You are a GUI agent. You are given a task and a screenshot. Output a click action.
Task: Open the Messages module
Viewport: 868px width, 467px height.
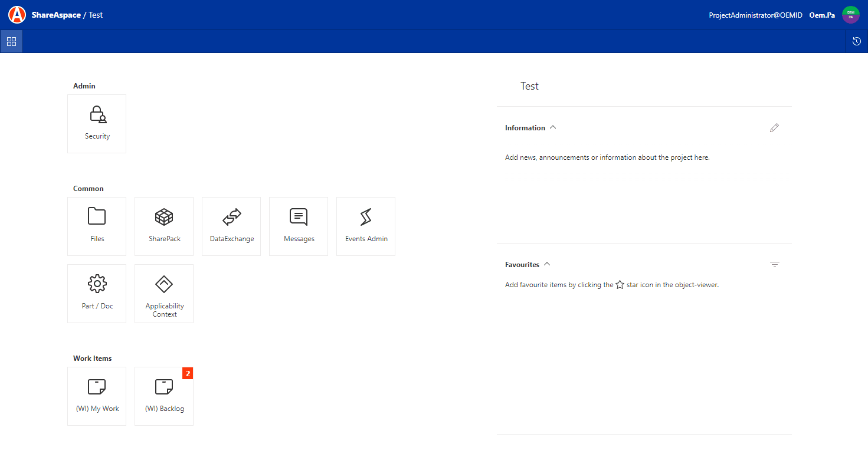click(299, 226)
